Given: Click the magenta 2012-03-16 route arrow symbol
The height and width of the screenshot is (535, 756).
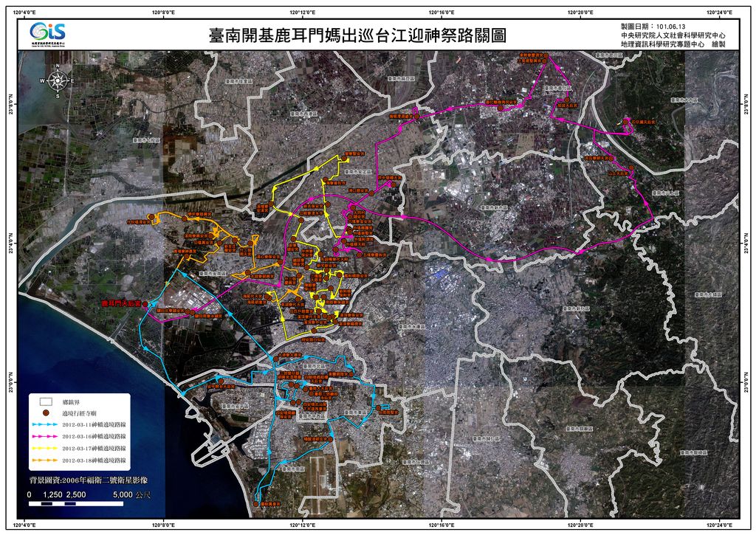Looking at the screenshot, I should pos(46,437).
